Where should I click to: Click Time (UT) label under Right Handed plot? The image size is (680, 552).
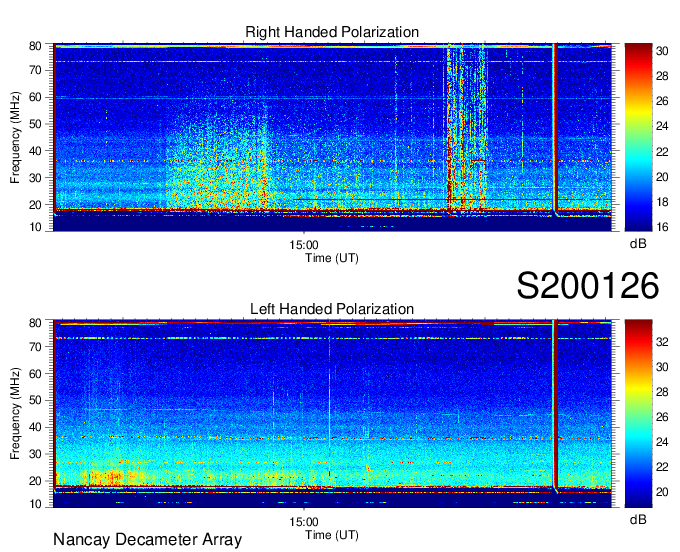(332, 258)
